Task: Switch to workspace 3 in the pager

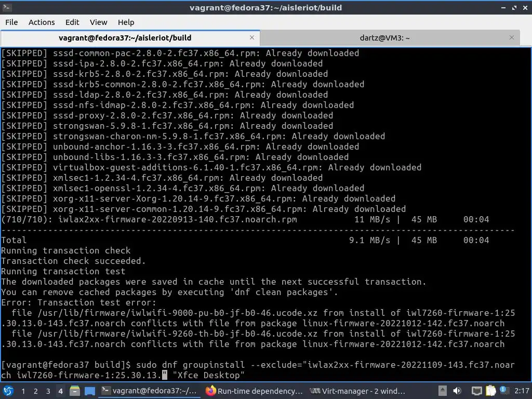Action: [48, 391]
